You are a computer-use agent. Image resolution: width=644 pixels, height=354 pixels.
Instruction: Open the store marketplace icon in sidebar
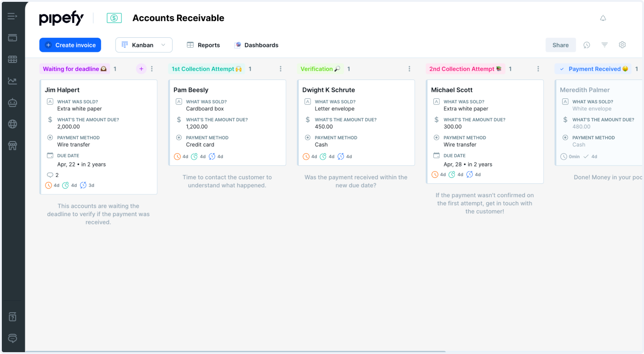tap(12, 146)
